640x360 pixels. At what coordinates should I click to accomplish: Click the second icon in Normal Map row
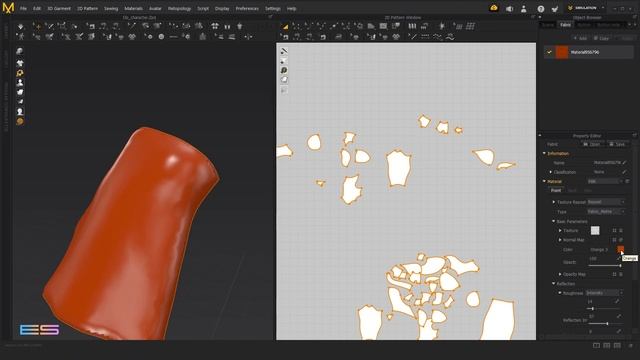[x=621, y=240]
